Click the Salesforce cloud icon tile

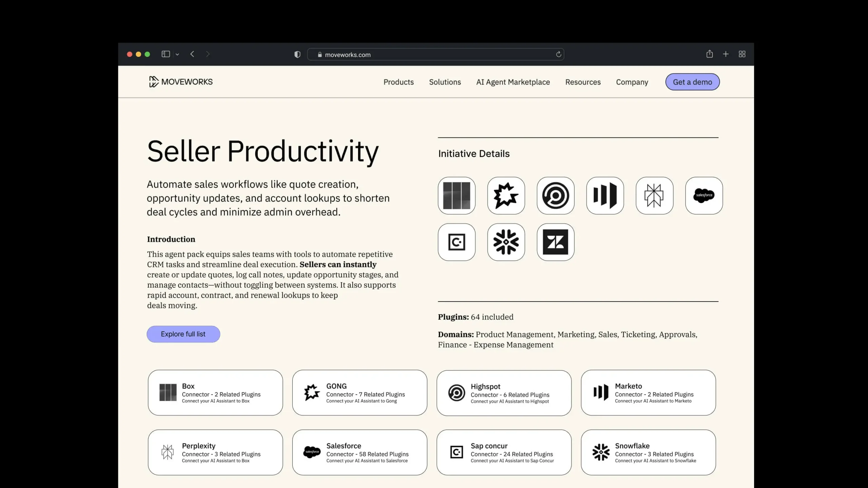click(704, 196)
